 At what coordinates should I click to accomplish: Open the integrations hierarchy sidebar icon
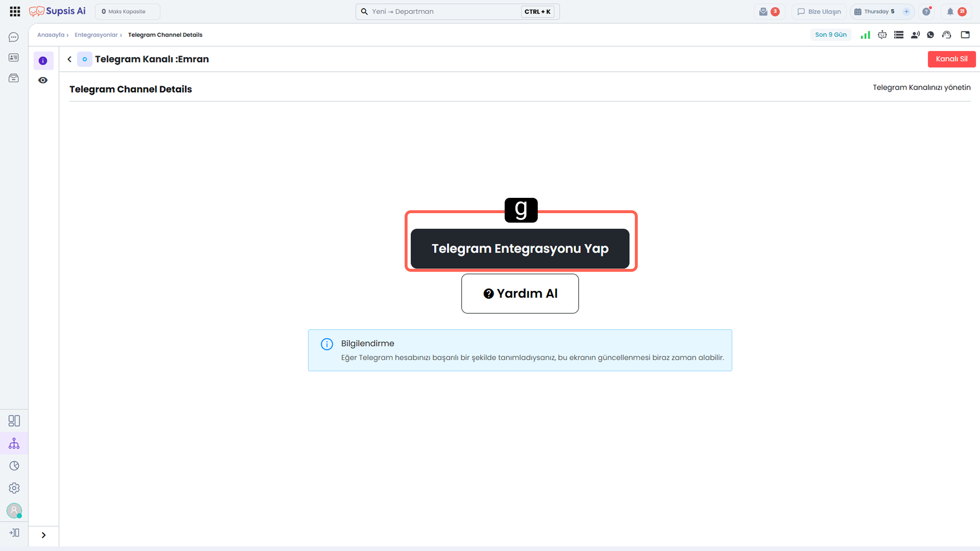pos(14,444)
